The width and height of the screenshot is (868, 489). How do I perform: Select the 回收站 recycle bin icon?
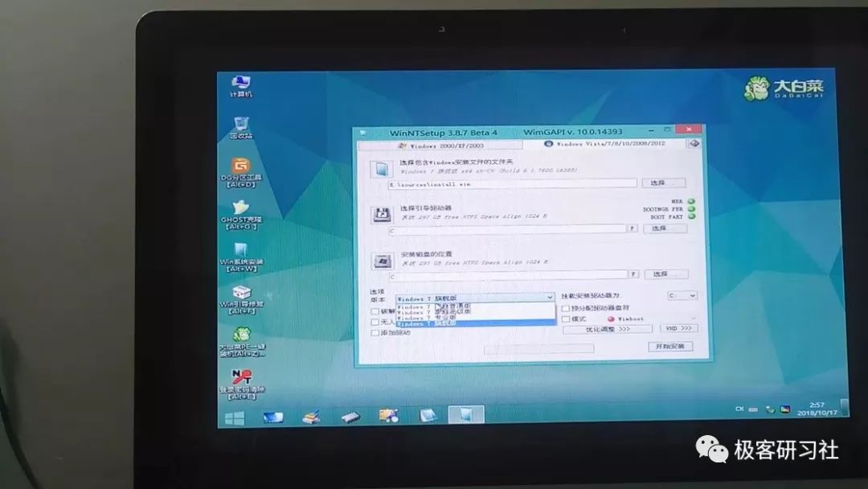pos(241,128)
